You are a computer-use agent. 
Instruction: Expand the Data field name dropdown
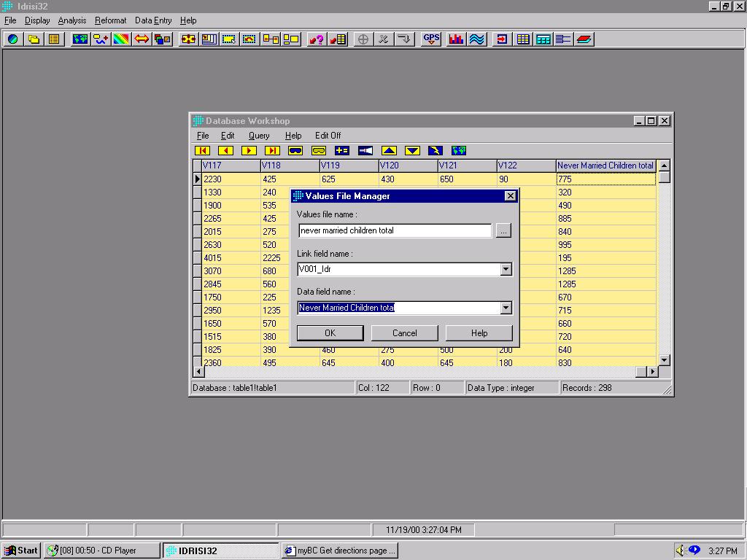(x=506, y=308)
